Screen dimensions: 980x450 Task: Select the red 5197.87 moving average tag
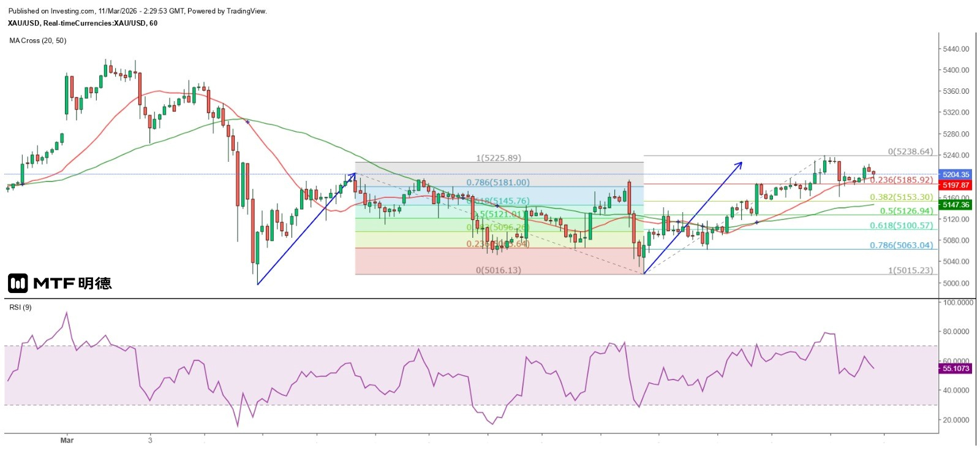click(x=956, y=185)
